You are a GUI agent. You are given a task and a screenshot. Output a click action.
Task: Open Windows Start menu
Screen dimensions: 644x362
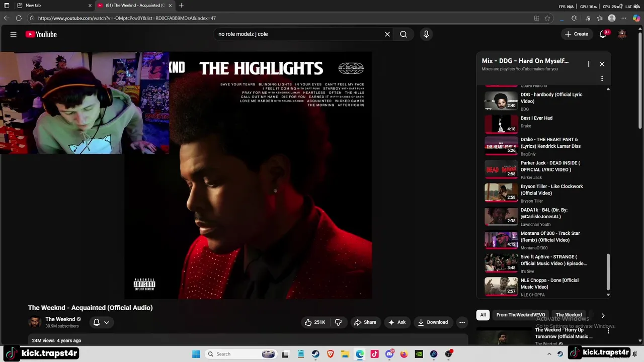click(x=196, y=354)
